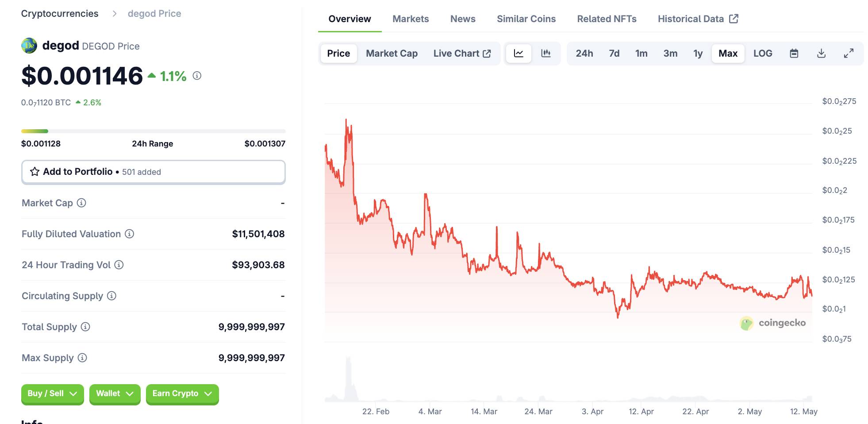The image size is (868, 424).
Task: Open the Overview tab
Action: (x=350, y=19)
